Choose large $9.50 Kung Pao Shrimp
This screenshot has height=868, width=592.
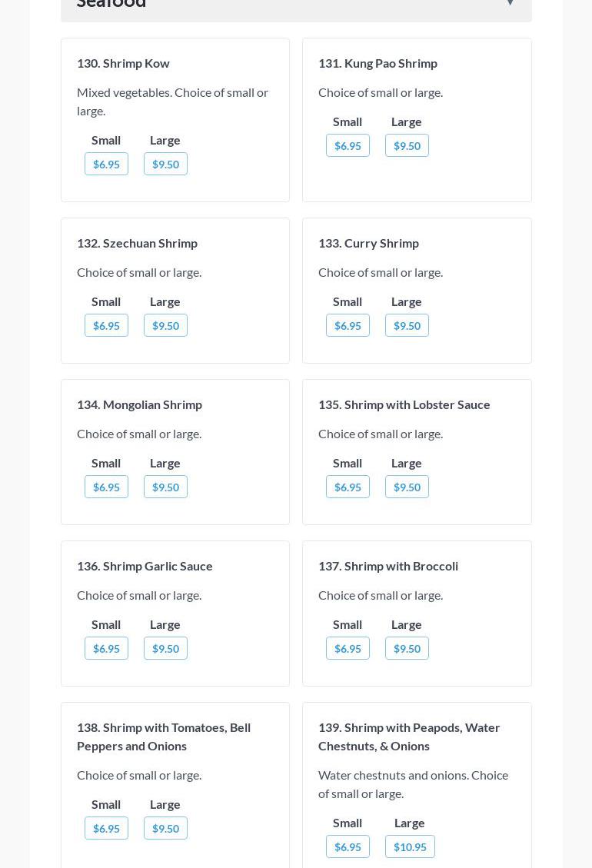click(407, 145)
